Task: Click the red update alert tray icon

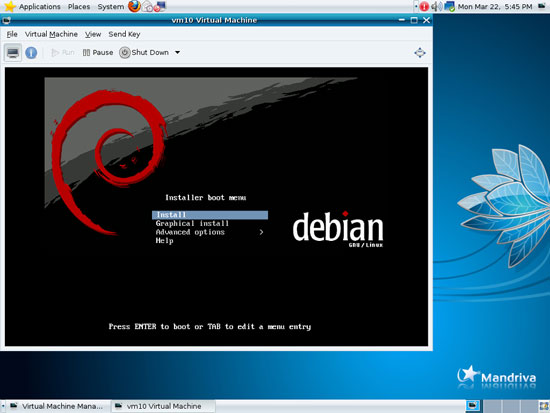Action: [x=424, y=6]
